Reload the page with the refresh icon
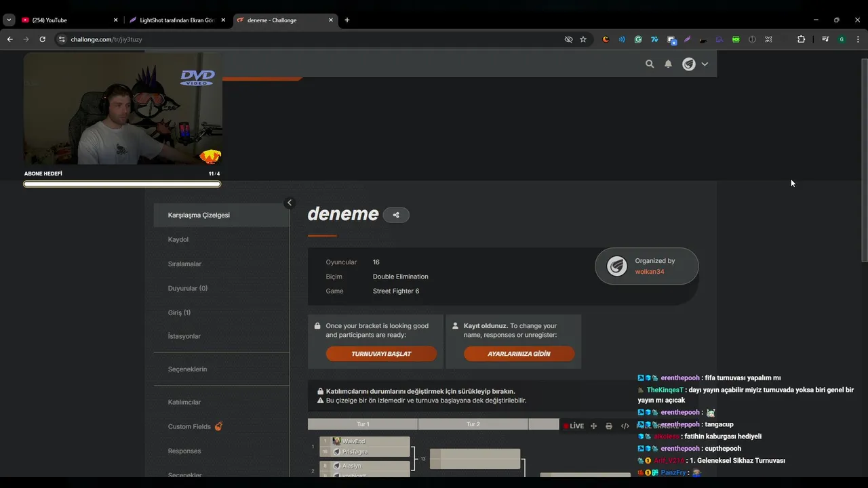Image resolution: width=868 pixels, height=488 pixels. coord(42,39)
